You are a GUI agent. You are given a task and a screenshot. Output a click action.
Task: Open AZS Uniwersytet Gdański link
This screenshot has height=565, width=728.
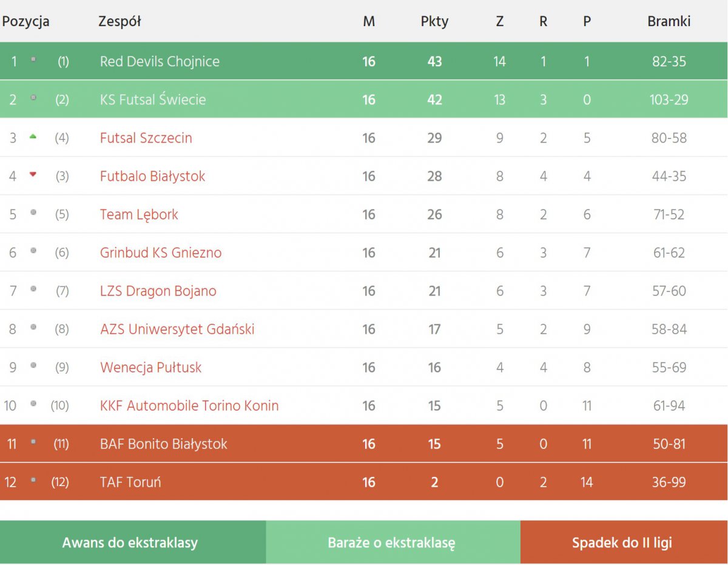[x=177, y=329]
